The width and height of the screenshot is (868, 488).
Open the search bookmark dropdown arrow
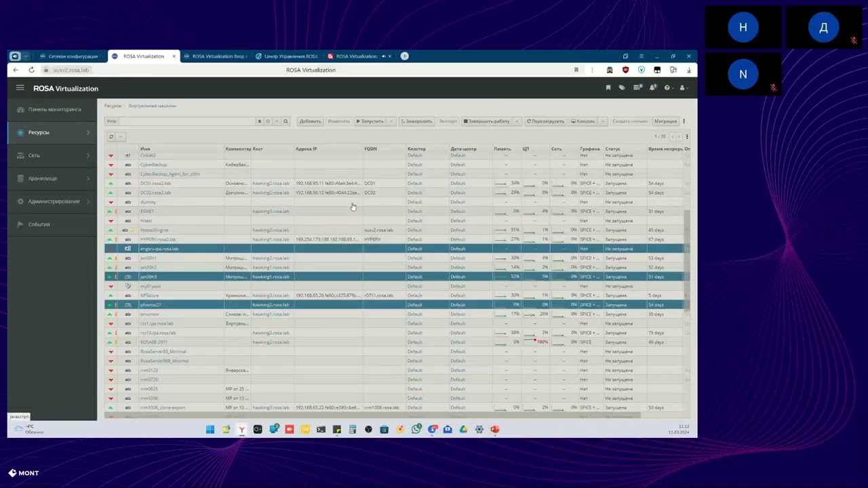pos(276,121)
